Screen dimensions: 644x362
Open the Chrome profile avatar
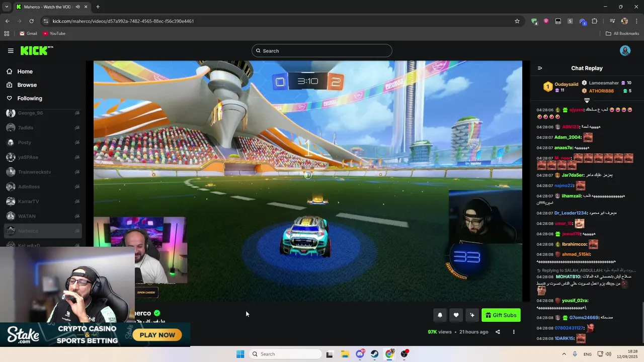click(624, 21)
